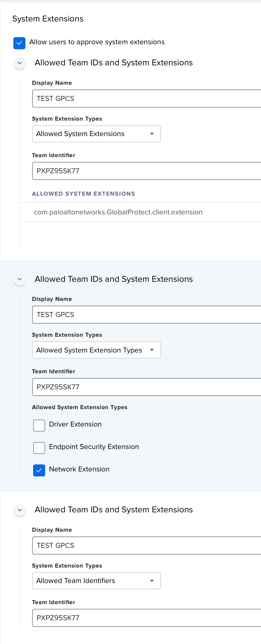
Task: Click the Allow users to approve label
Action: coord(97,42)
